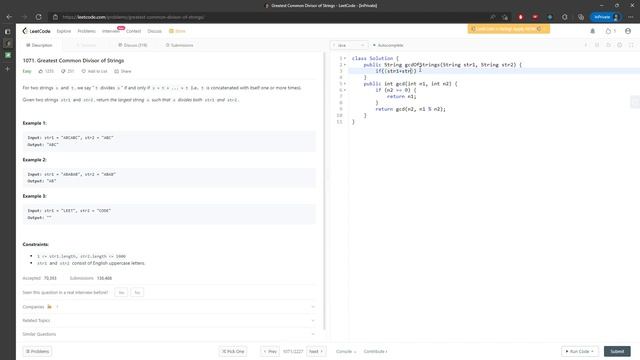Switch to the Solution tab
The height and width of the screenshot is (360, 640).
coord(87,45)
